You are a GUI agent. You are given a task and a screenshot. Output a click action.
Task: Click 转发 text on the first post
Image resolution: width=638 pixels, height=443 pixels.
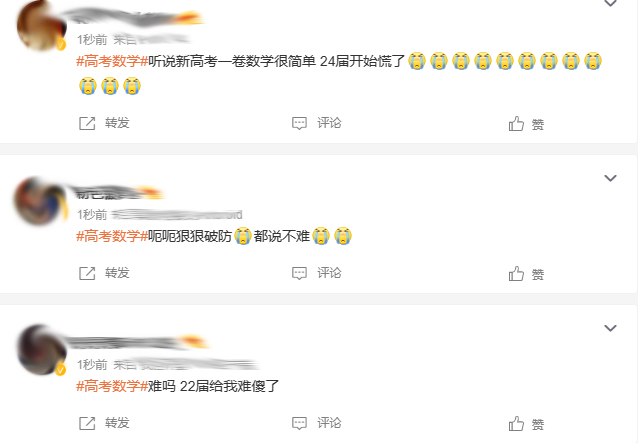point(117,123)
